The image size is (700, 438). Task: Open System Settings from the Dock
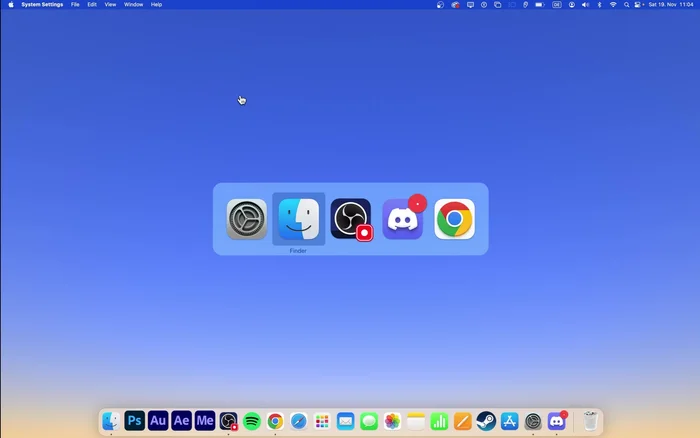(x=533, y=421)
